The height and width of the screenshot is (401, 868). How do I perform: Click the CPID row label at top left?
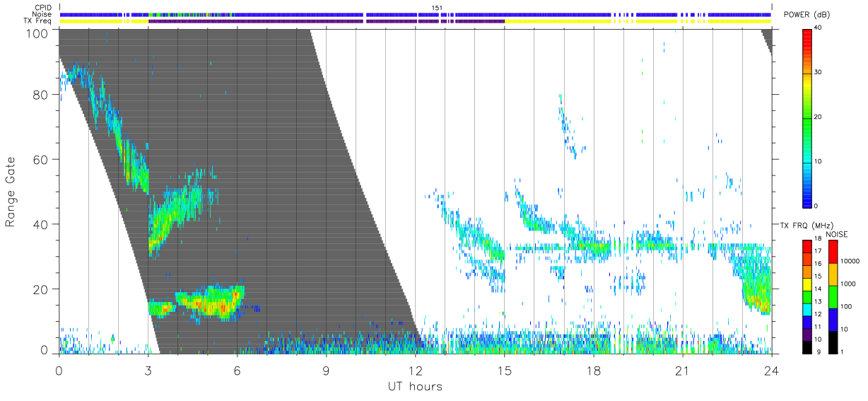point(42,8)
